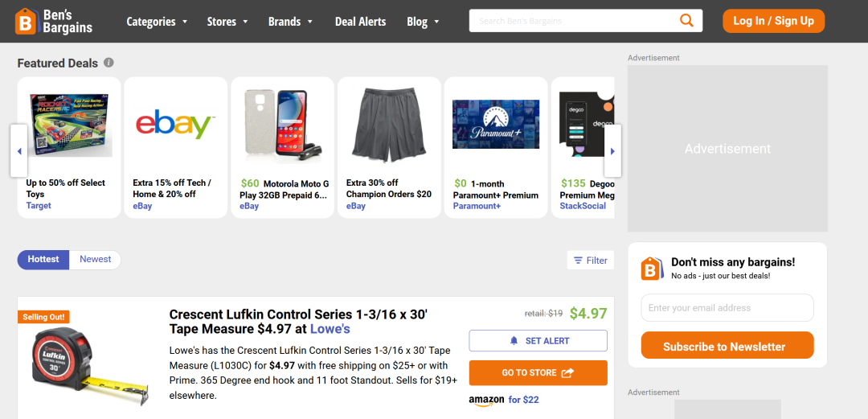This screenshot has width=868, height=419.
Task: Click the Set Alert bell button
Action: [x=538, y=341]
